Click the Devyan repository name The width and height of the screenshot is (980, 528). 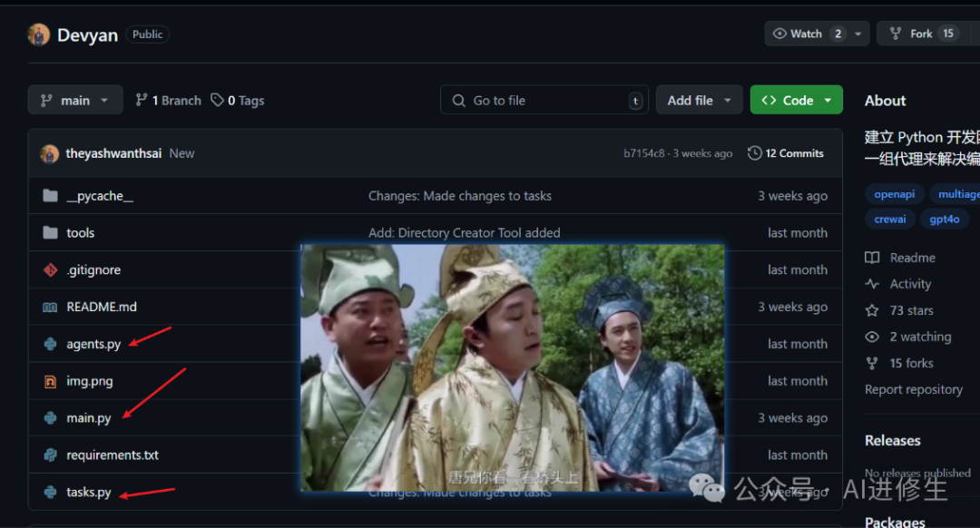point(87,35)
